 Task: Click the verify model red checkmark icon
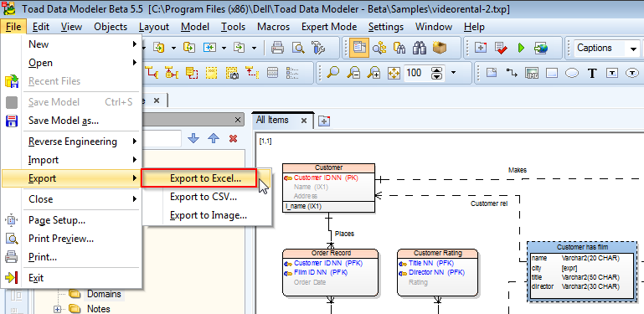[x=501, y=48]
